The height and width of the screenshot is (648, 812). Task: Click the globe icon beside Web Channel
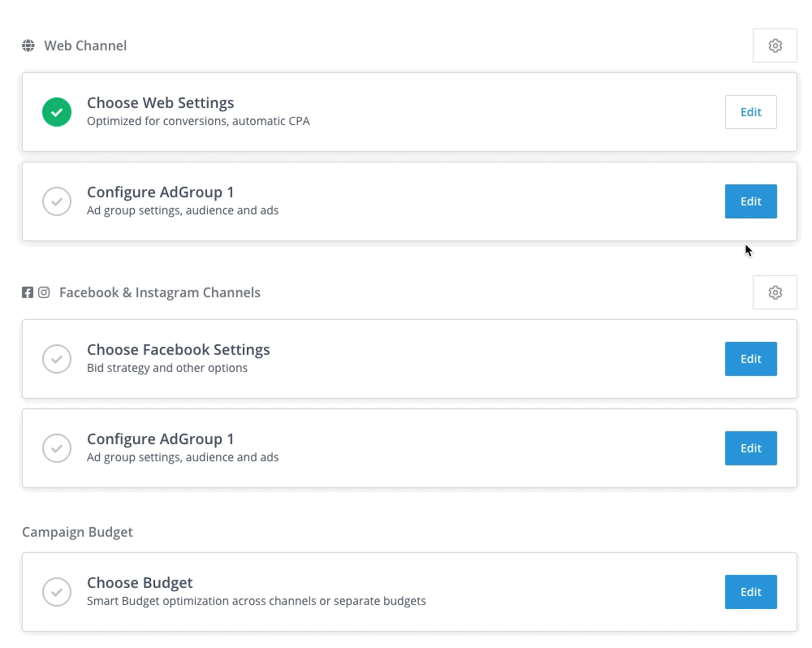[28, 45]
